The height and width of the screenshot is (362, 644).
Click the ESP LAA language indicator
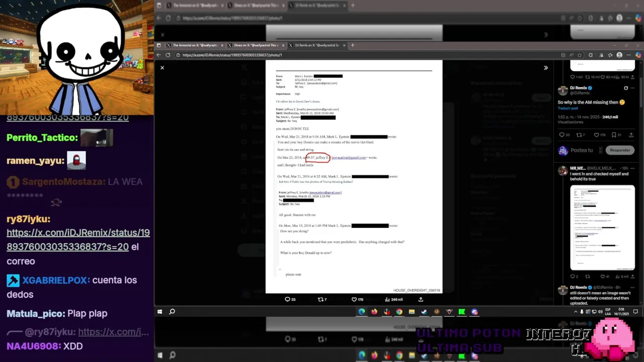pos(608,311)
